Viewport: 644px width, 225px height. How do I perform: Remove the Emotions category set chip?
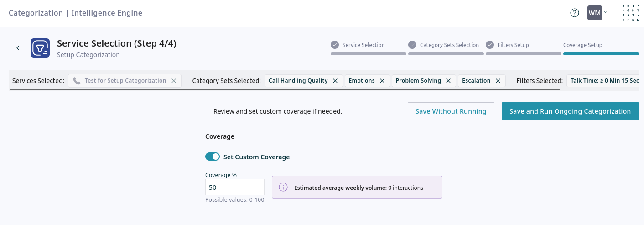coord(382,81)
